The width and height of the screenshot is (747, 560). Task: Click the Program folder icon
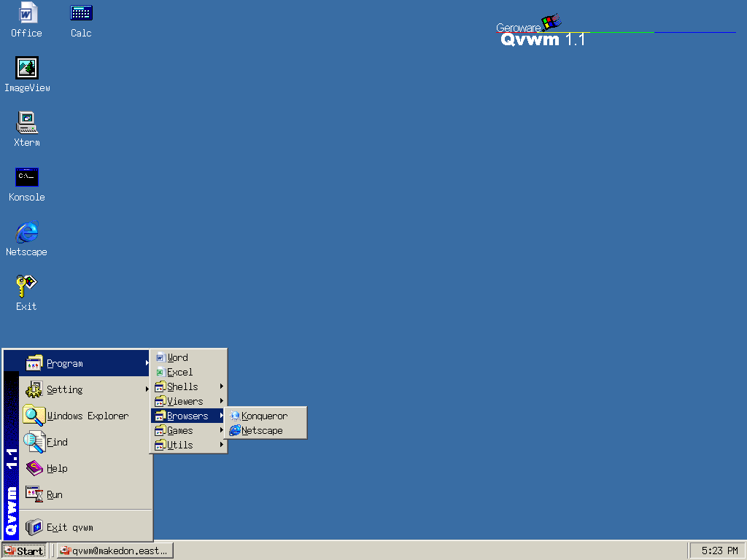[34, 363]
